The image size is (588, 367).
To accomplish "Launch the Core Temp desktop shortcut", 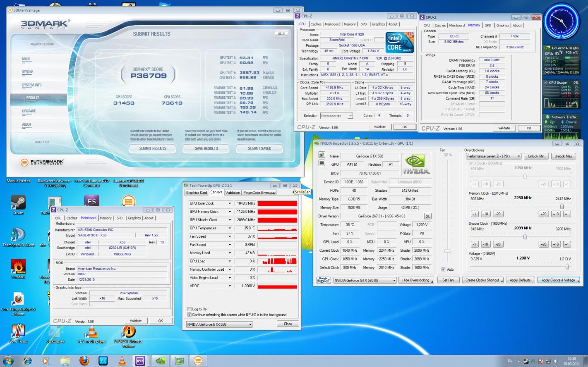I will (18, 333).
